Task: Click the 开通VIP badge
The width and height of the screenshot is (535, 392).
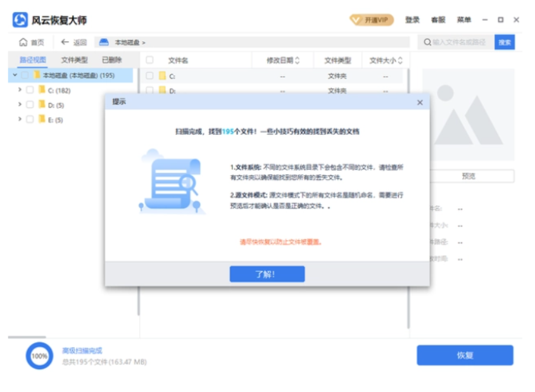Action: pyautogui.click(x=371, y=20)
